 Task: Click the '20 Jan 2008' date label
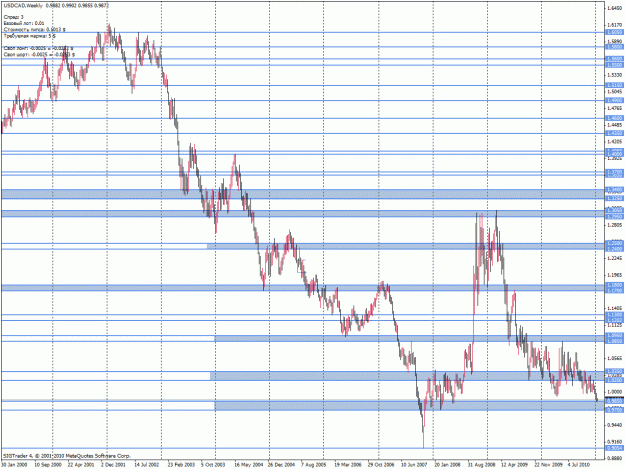pyautogui.click(x=448, y=465)
